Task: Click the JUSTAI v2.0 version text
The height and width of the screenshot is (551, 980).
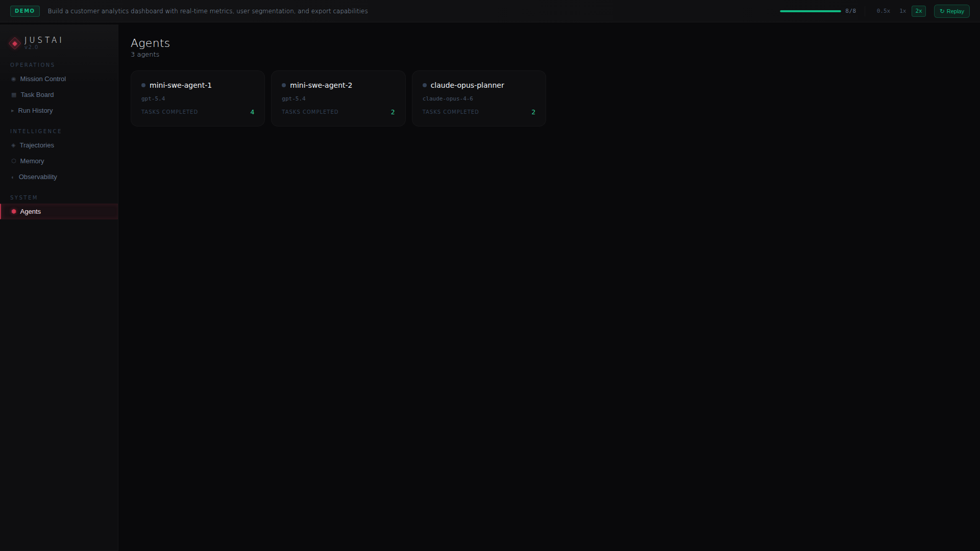Action: [31, 47]
